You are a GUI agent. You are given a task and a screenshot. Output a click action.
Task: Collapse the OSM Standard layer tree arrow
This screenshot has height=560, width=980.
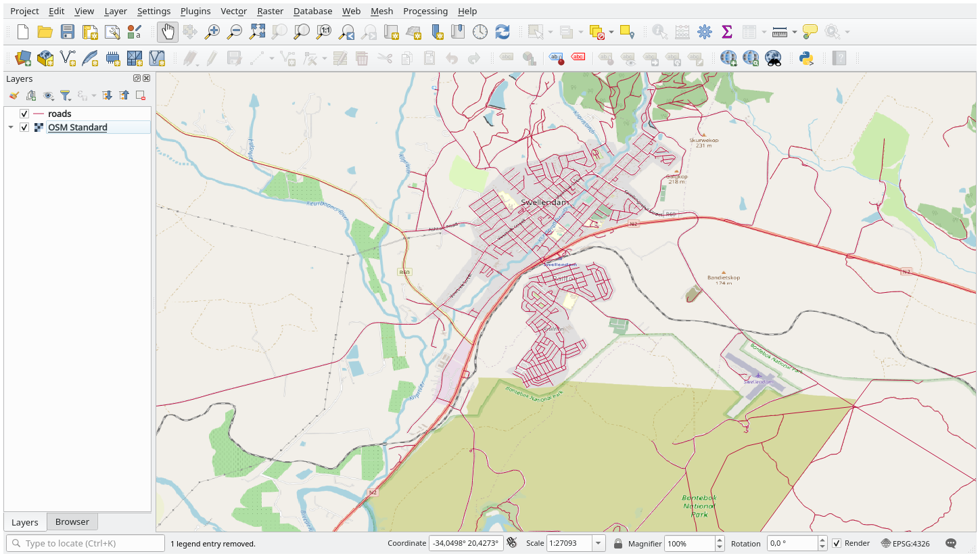pyautogui.click(x=11, y=127)
